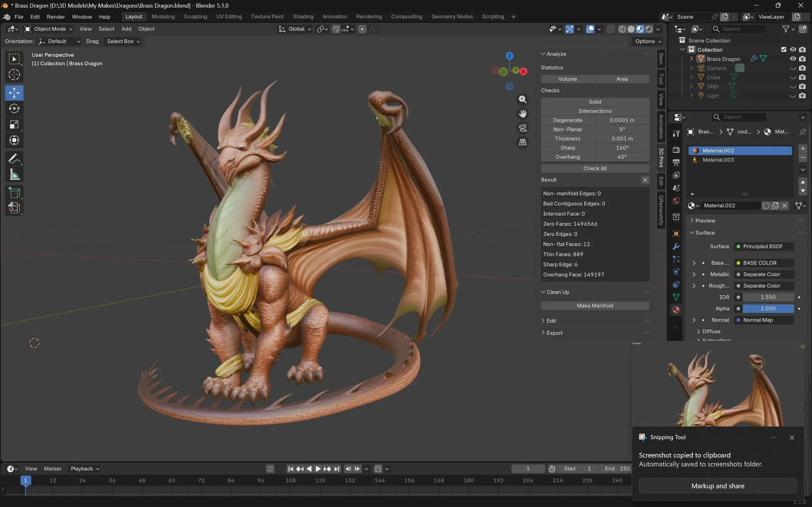Open the Physics properties tab
The image size is (812, 507).
coord(676,272)
